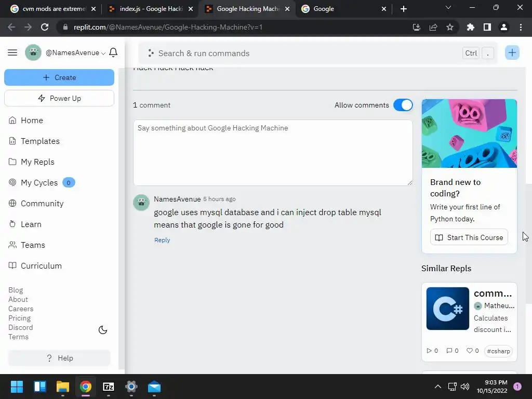The image size is (532, 399).
Task: Click the browser back arrow
Action: (x=11, y=27)
